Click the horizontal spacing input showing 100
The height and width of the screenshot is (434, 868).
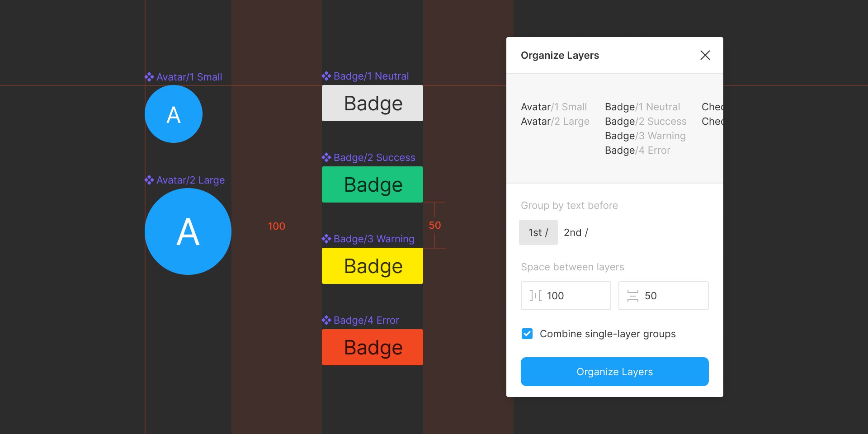coord(566,296)
